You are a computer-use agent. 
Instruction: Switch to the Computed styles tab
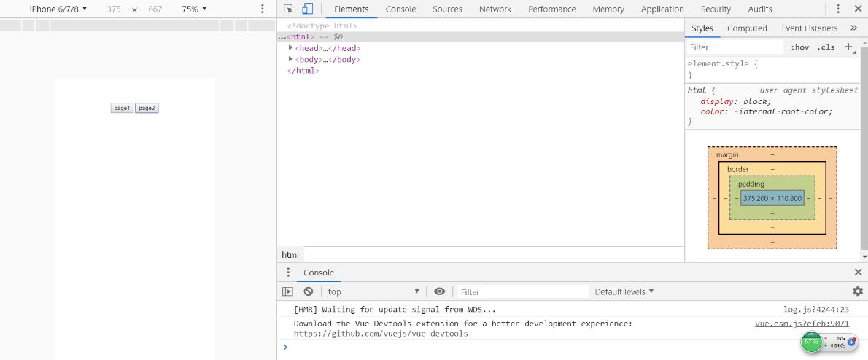(747, 28)
